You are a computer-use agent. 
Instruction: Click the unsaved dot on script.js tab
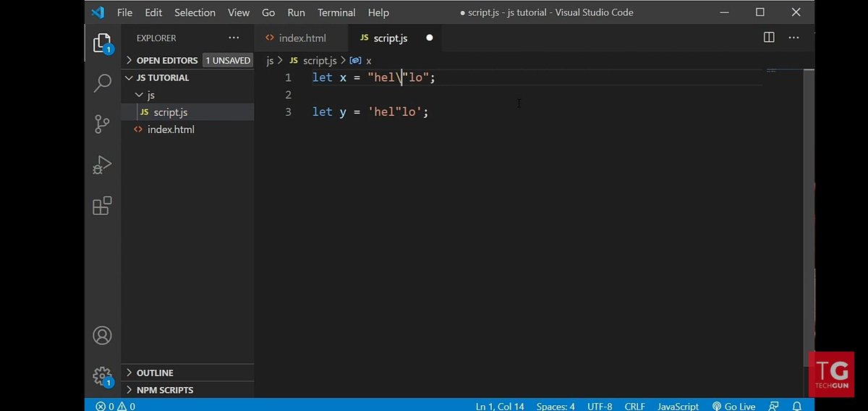coord(429,38)
